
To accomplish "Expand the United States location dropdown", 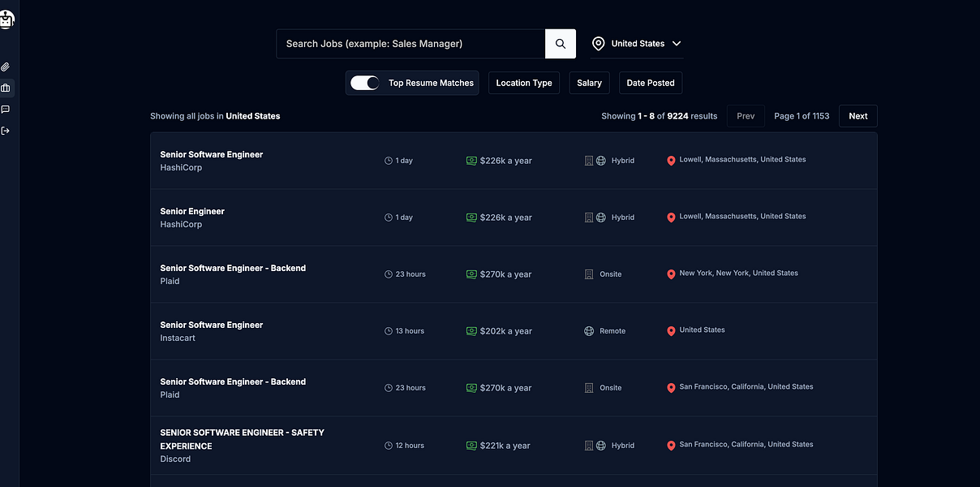I will pyautogui.click(x=677, y=44).
